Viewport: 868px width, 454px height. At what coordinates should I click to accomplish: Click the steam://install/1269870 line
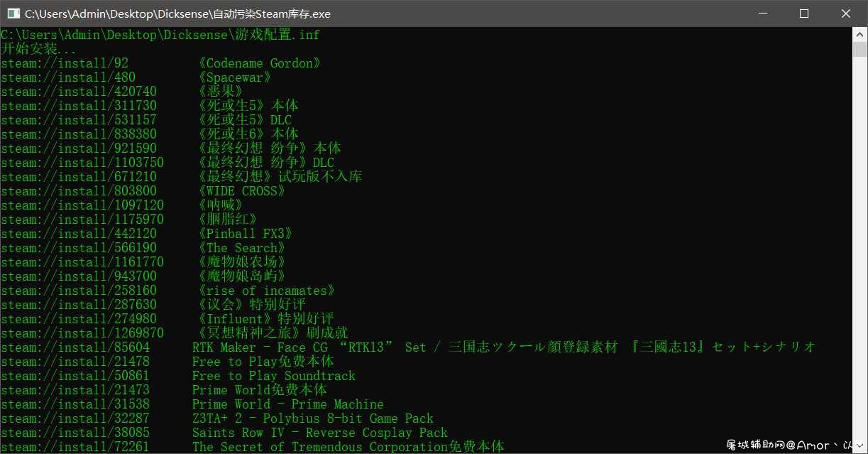(x=82, y=333)
